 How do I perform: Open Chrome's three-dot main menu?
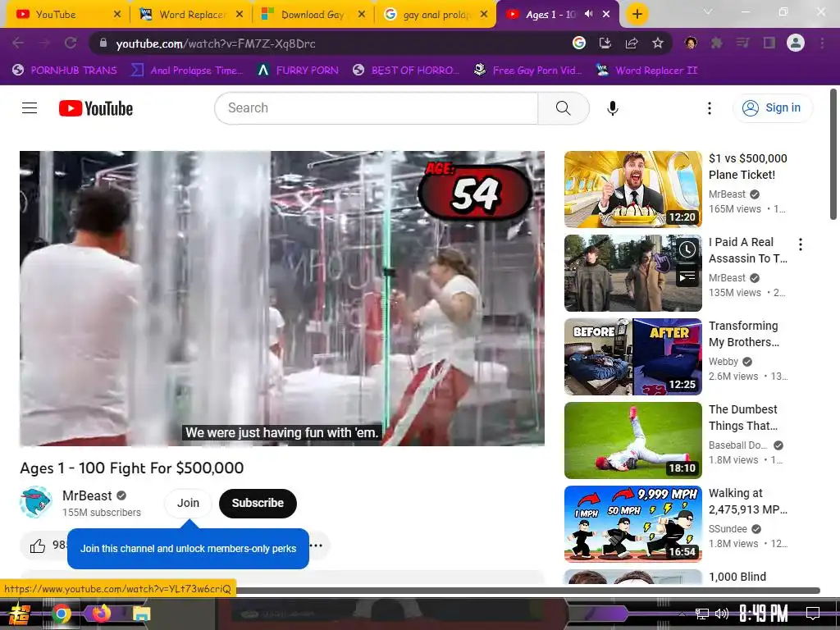(822, 43)
